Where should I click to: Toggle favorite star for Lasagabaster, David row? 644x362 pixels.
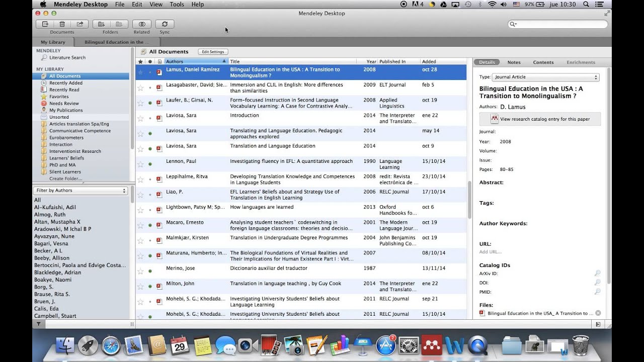pyautogui.click(x=140, y=87)
